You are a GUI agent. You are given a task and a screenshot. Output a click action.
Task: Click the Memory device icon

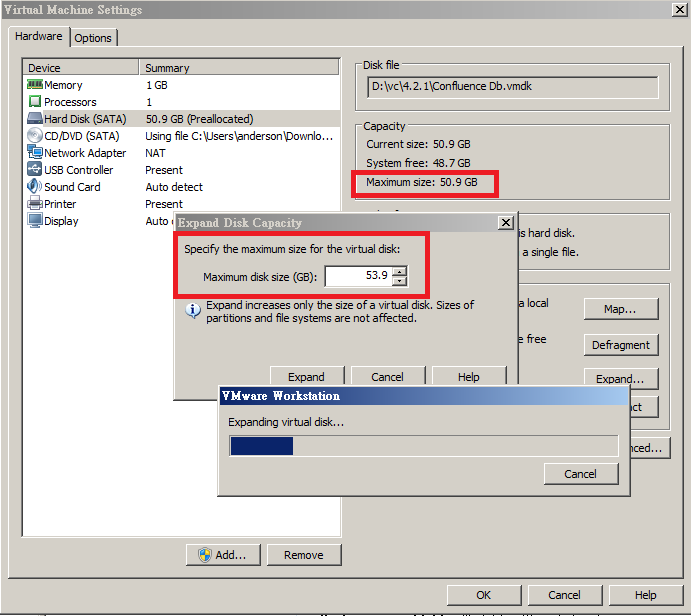point(35,84)
